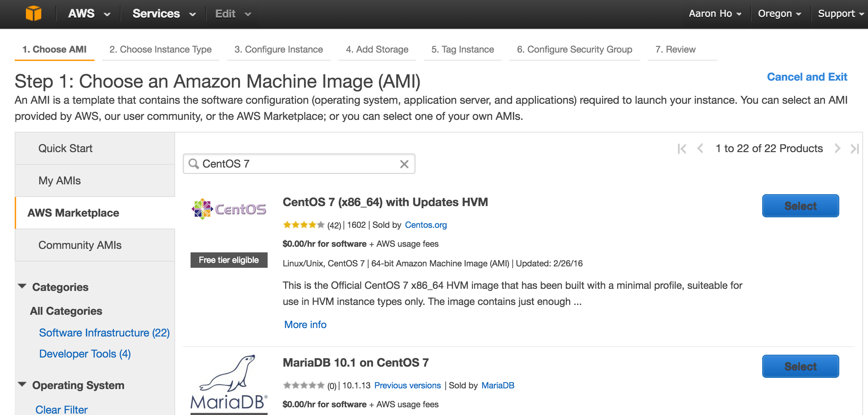Click '1 to 22 of 22 Products' text
The height and width of the screenshot is (415, 868).
pos(769,148)
